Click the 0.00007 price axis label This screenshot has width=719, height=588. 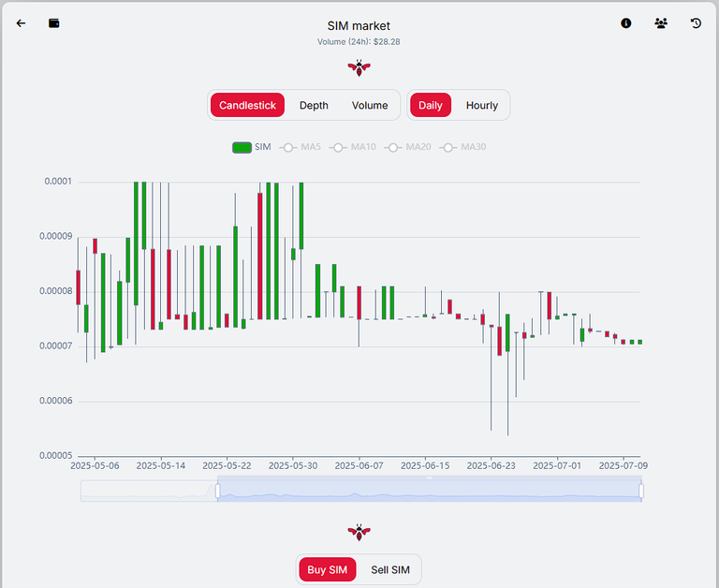tap(56, 345)
